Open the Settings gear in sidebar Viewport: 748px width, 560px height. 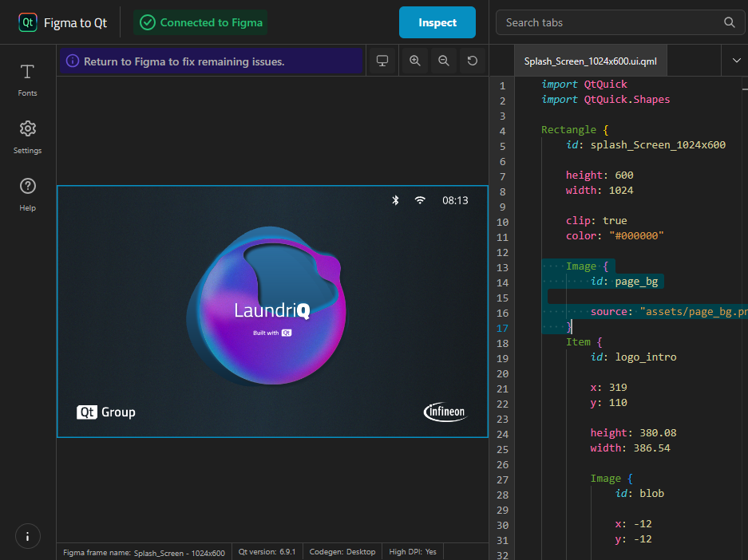27,137
